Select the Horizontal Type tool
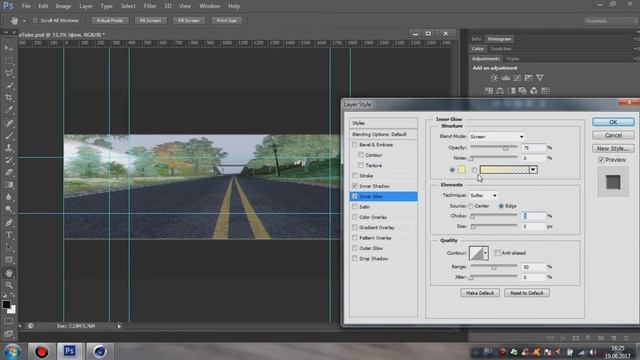The width and height of the screenshot is (640, 360). (9, 235)
